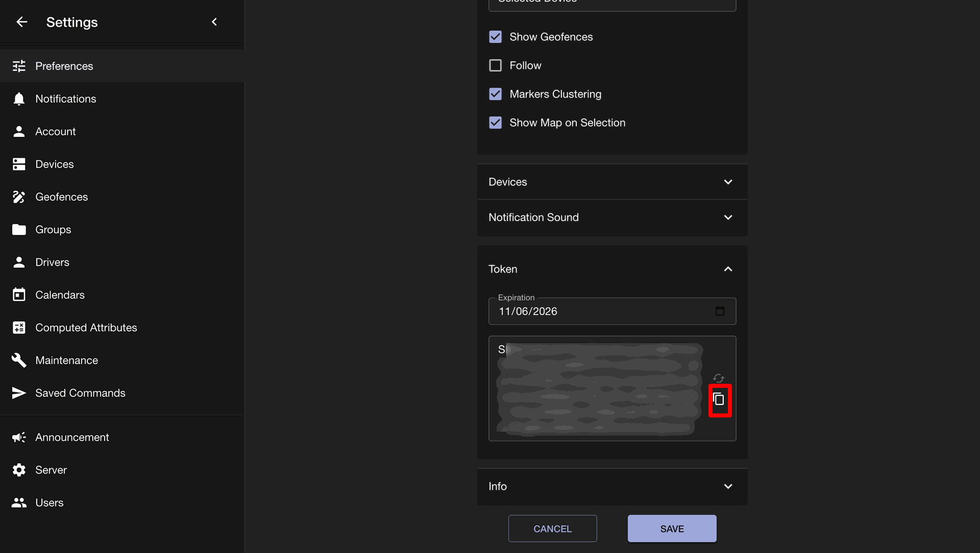Click the Announcement megaphone icon

[x=19, y=437]
